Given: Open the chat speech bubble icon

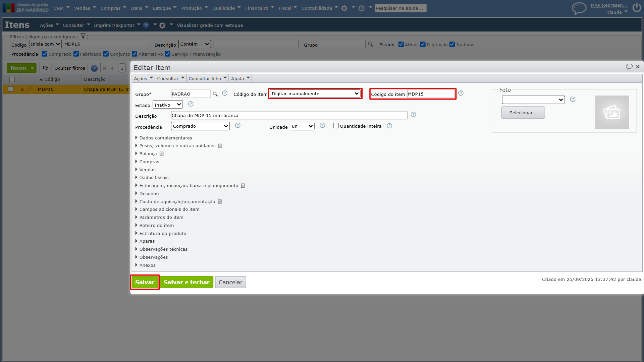Looking at the screenshot, I should 579,8.
